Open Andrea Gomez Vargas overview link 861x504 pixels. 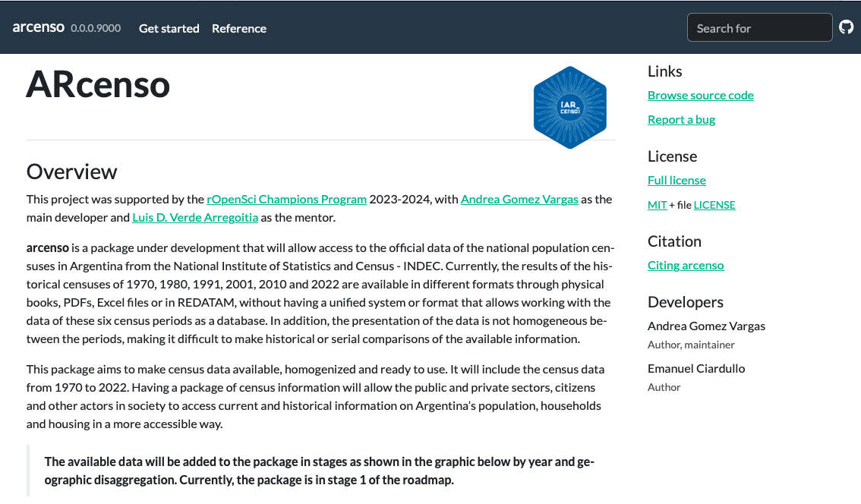[x=519, y=199]
